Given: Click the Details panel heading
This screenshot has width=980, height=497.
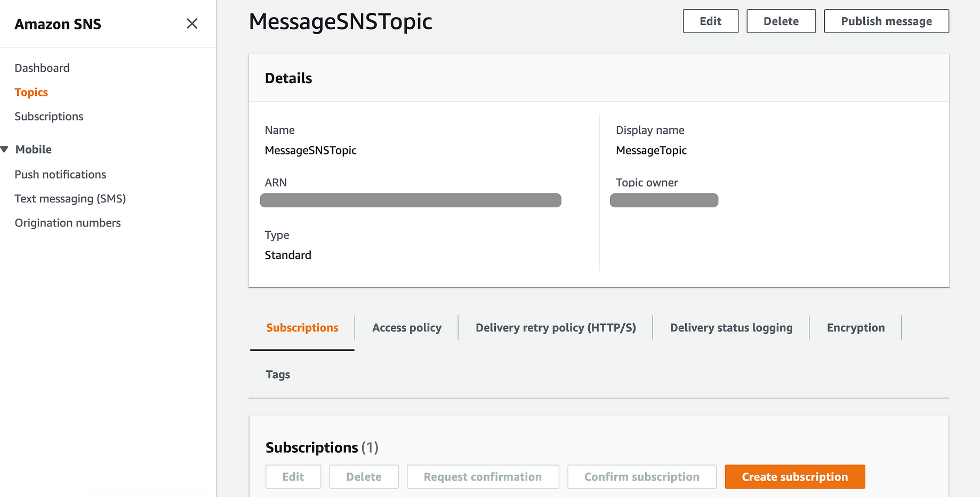Looking at the screenshot, I should coord(288,78).
